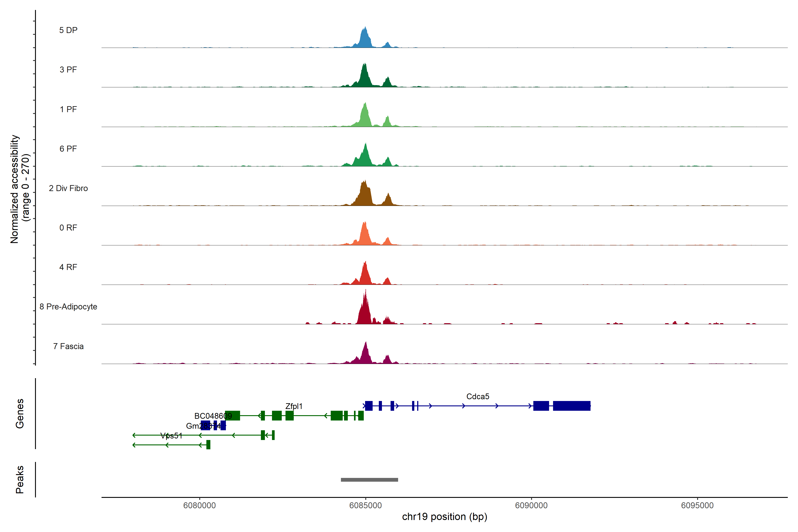798x532 pixels.
Task: Click the Cdca5 gene label
Action: pos(477,396)
